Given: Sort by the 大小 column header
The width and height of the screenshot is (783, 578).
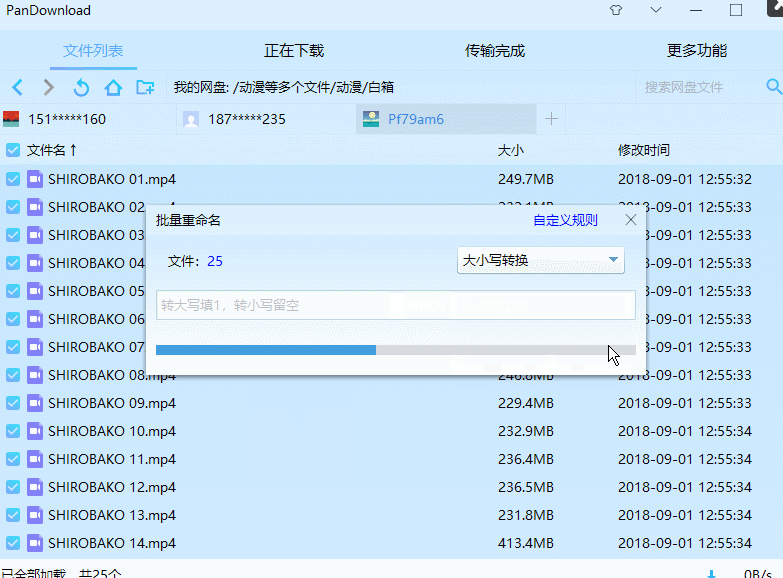Looking at the screenshot, I should click(x=510, y=150).
